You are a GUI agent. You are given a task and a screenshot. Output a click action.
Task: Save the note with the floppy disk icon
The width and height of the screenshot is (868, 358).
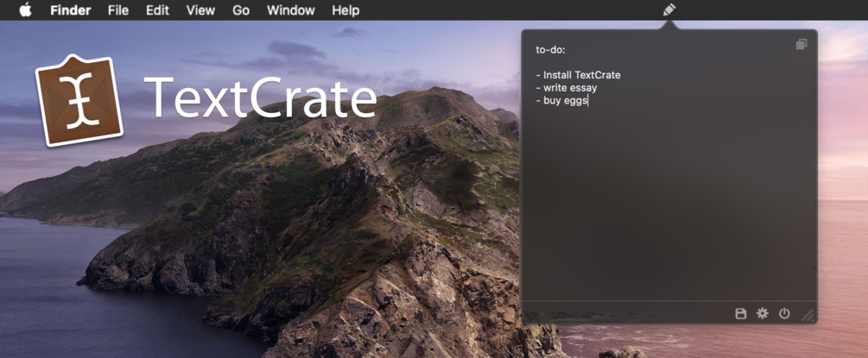click(741, 314)
